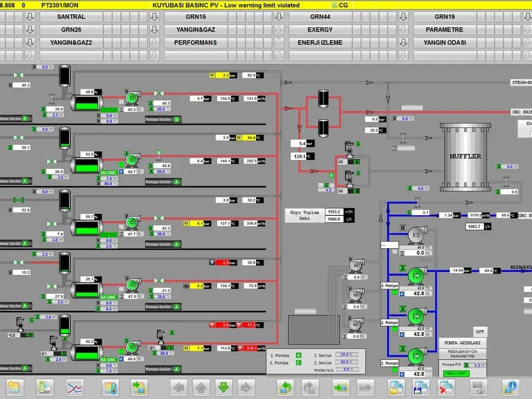Open the PARAMETRE area button
Image resolution: width=532 pixels, height=399 pixels.
coord(445,30)
